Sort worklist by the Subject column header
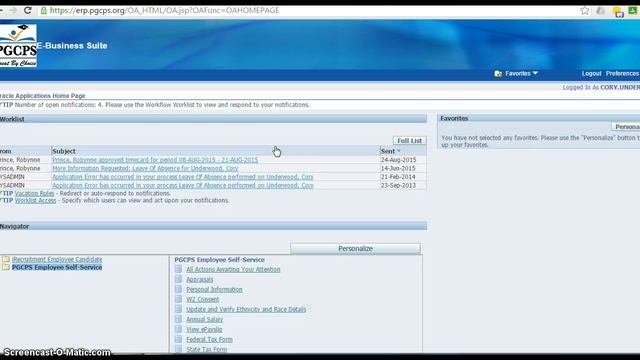The width and height of the screenshot is (640, 360). coord(64,151)
